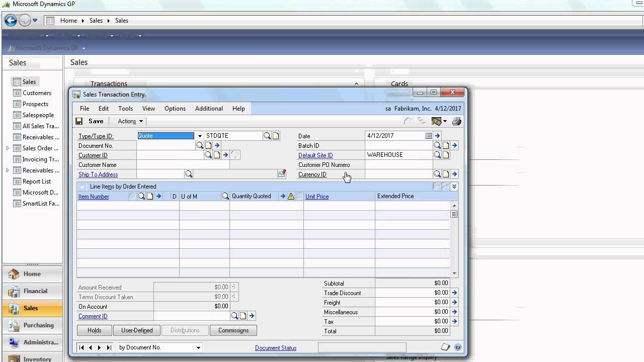Viewport: 644px width, 362px height.
Task: Open the Type dropdown showing Quote
Action: click(200, 136)
